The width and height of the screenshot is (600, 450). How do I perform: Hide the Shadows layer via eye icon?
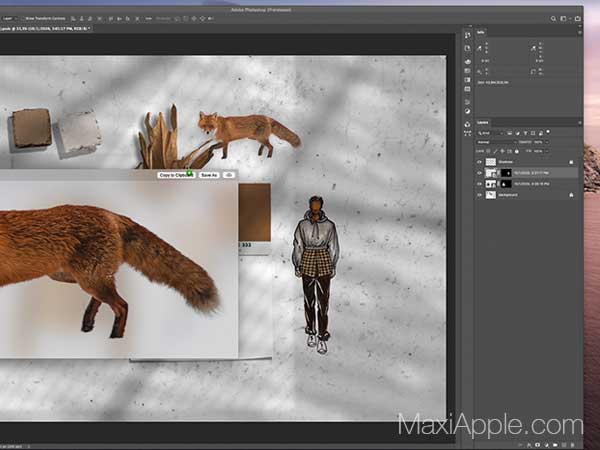coord(479,162)
